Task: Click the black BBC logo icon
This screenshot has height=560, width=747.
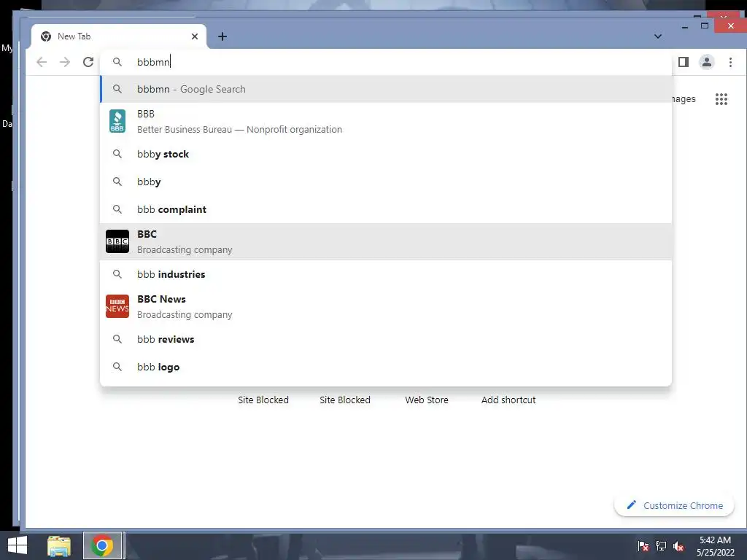Action: [117, 241]
